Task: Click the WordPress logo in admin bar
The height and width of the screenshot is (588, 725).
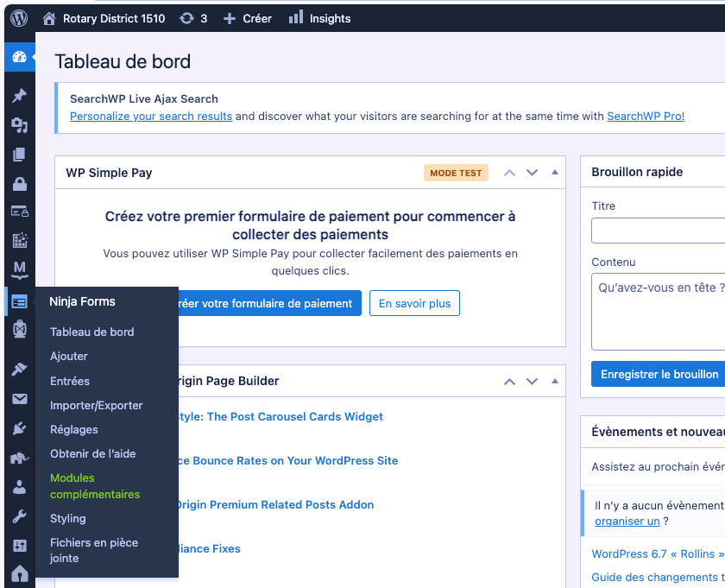Action: click(18, 18)
